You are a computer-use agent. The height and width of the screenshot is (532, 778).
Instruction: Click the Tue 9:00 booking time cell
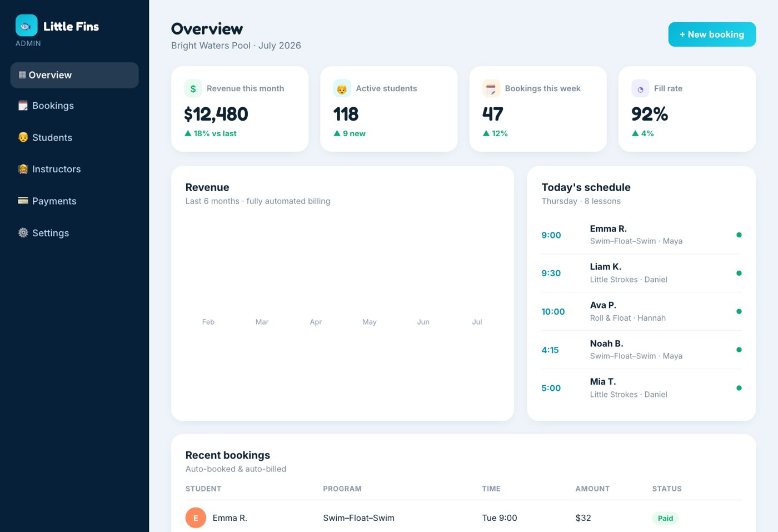point(500,518)
